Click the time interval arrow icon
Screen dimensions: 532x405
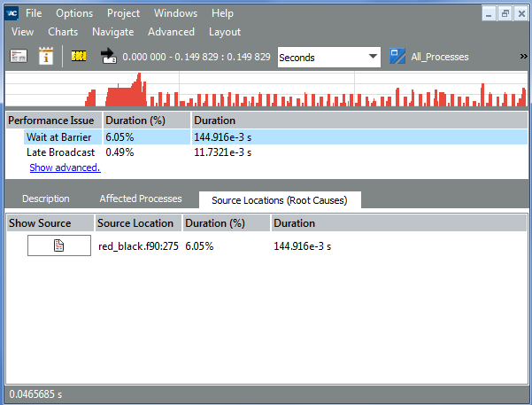point(109,57)
